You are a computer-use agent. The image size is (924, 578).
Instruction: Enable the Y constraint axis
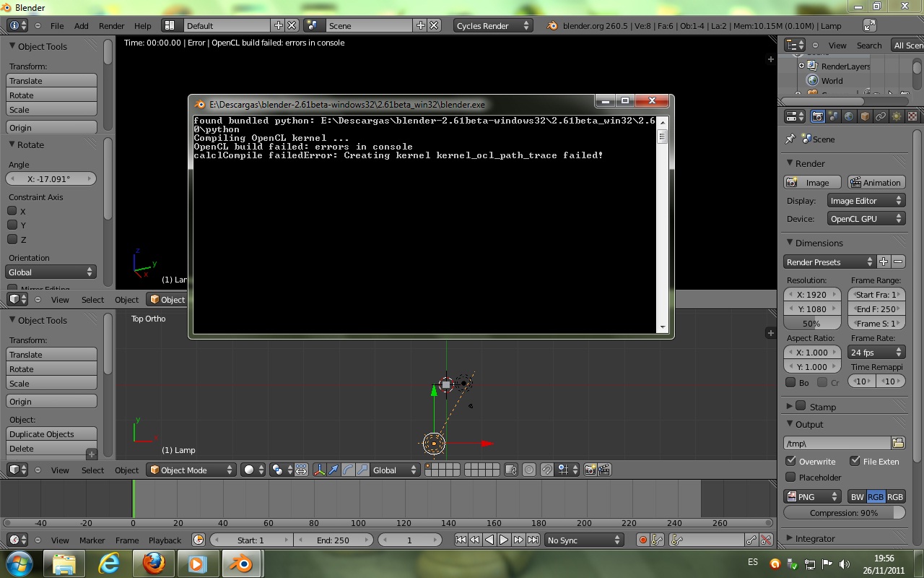point(12,225)
